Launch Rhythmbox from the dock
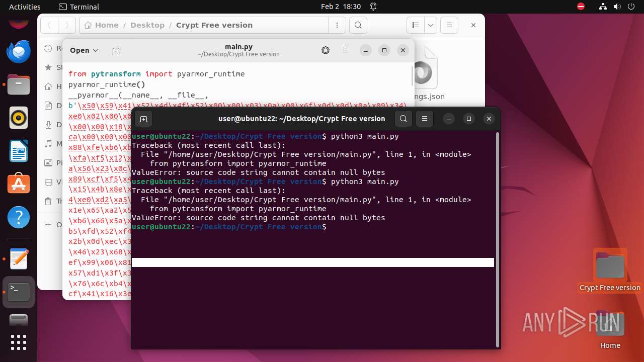The height and width of the screenshot is (362, 644). pos(19,118)
